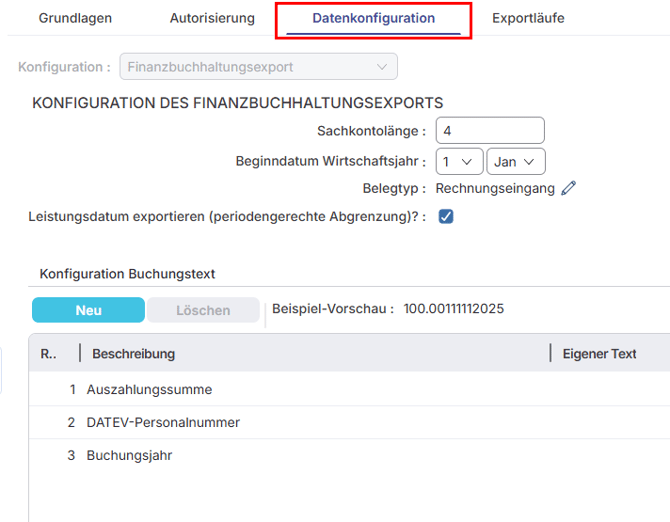Click the Löschen button

point(203,310)
